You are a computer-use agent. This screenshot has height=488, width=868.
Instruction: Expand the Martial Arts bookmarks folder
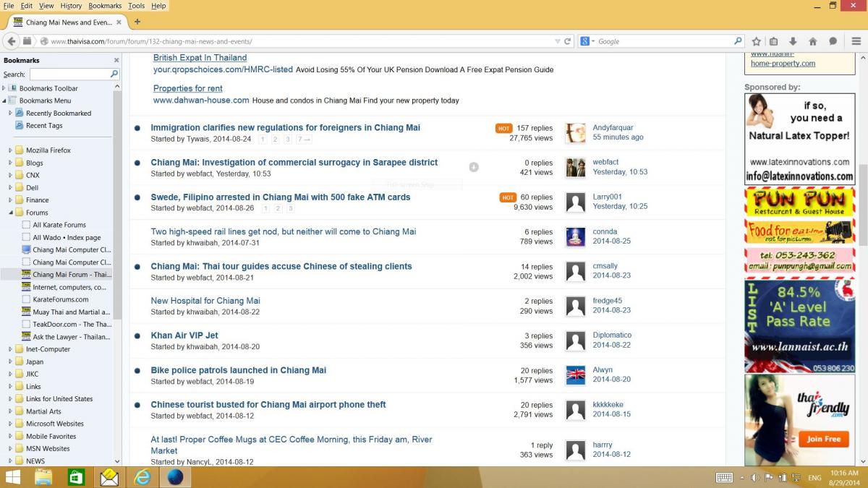10,411
